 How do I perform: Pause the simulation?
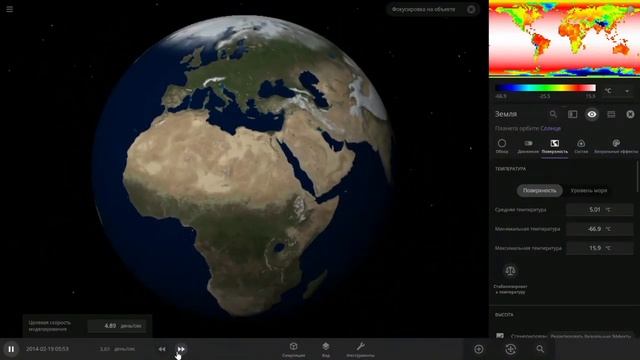[11, 349]
